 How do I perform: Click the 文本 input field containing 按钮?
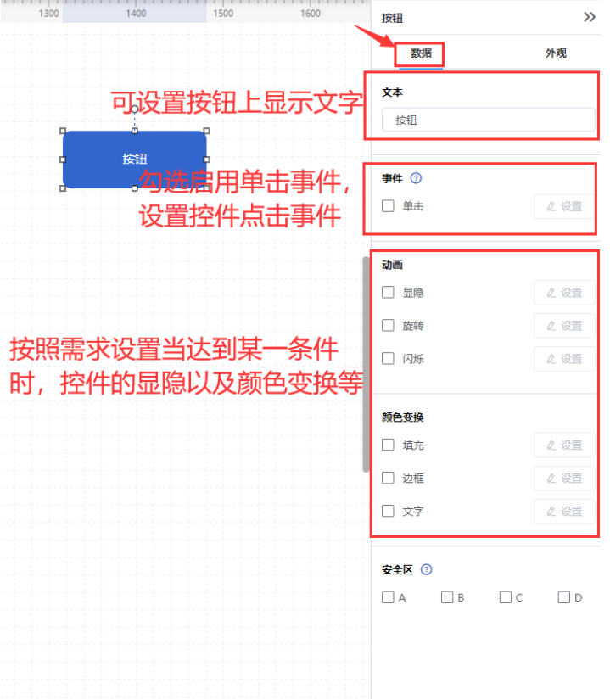(489, 120)
